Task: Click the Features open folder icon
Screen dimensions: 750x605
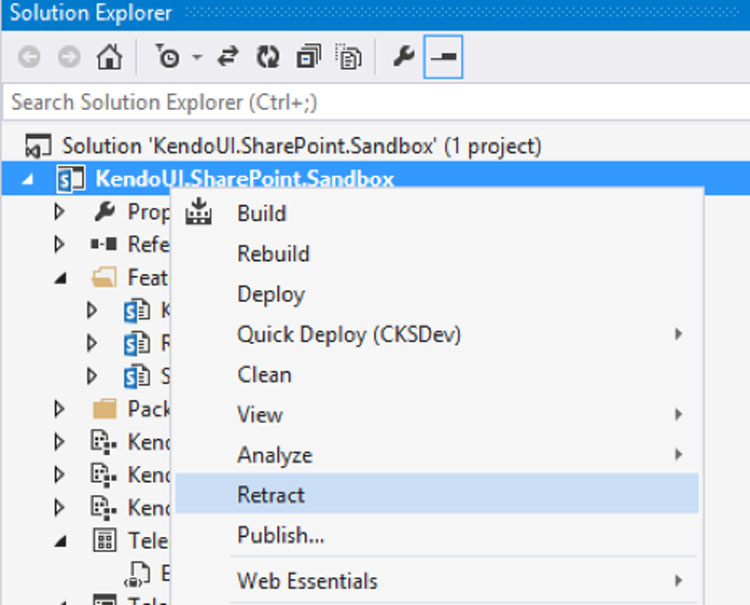Action: 104,277
